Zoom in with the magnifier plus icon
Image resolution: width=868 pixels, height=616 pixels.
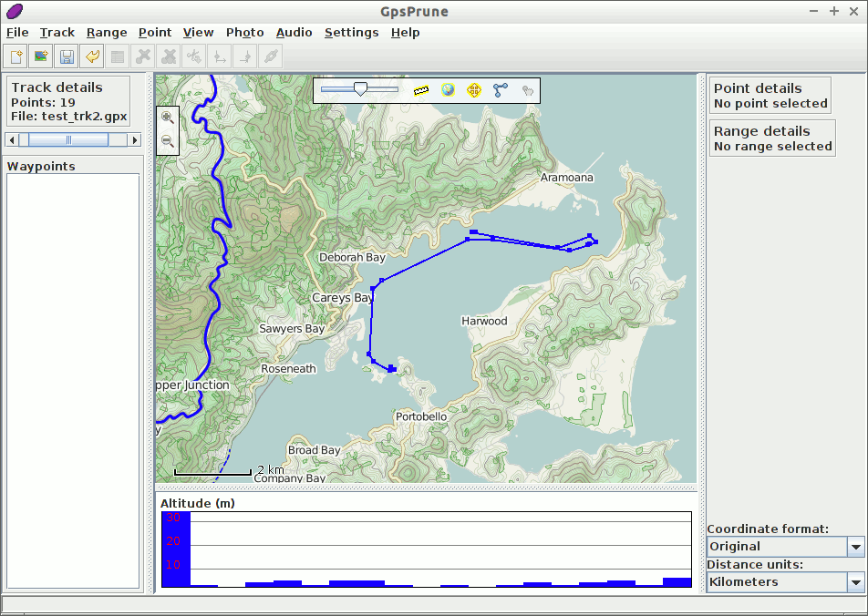168,118
